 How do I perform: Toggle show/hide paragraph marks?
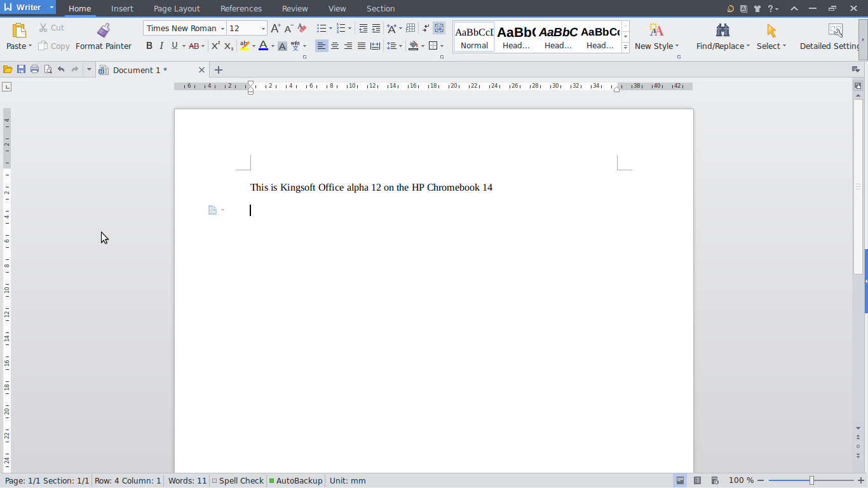click(426, 29)
